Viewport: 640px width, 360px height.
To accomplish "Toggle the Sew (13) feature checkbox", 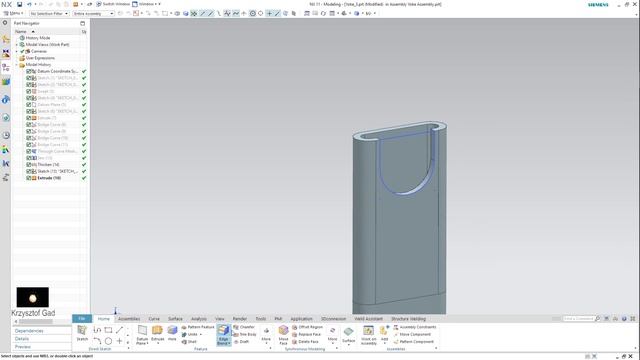I will [x=29, y=158].
